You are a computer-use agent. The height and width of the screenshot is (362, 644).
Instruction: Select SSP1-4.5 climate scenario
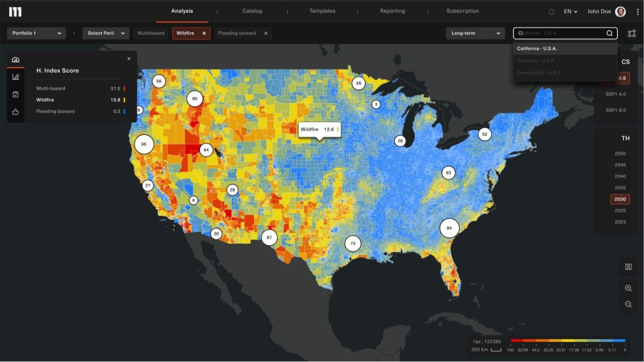(615, 95)
